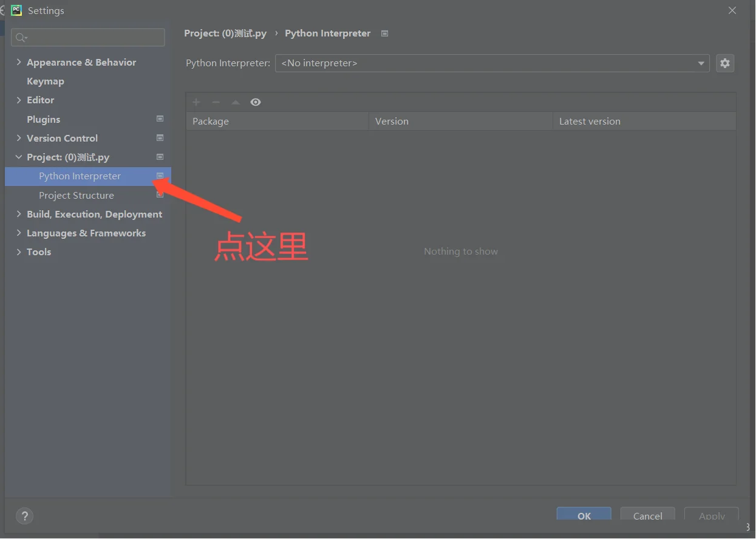Open the interpreter gear settings menu
756x539 pixels.
point(725,63)
